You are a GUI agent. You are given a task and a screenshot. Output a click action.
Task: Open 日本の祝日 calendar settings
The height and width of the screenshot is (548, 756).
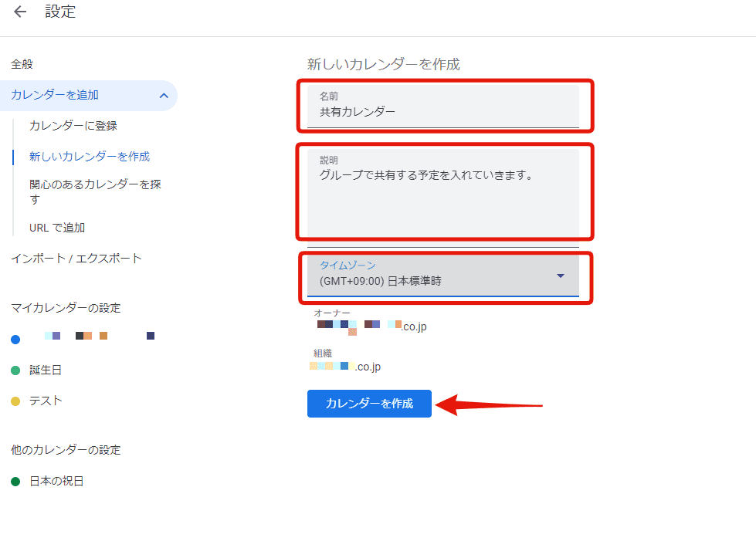tap(56, 481)
